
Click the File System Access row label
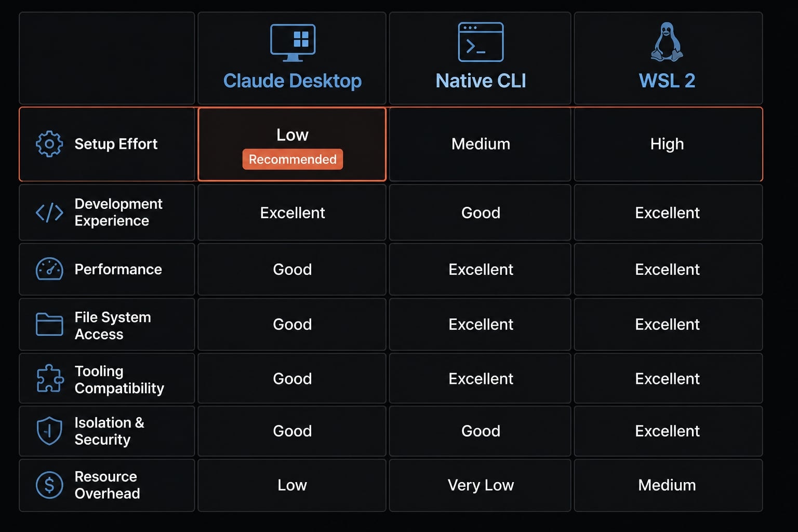[113, 325]
